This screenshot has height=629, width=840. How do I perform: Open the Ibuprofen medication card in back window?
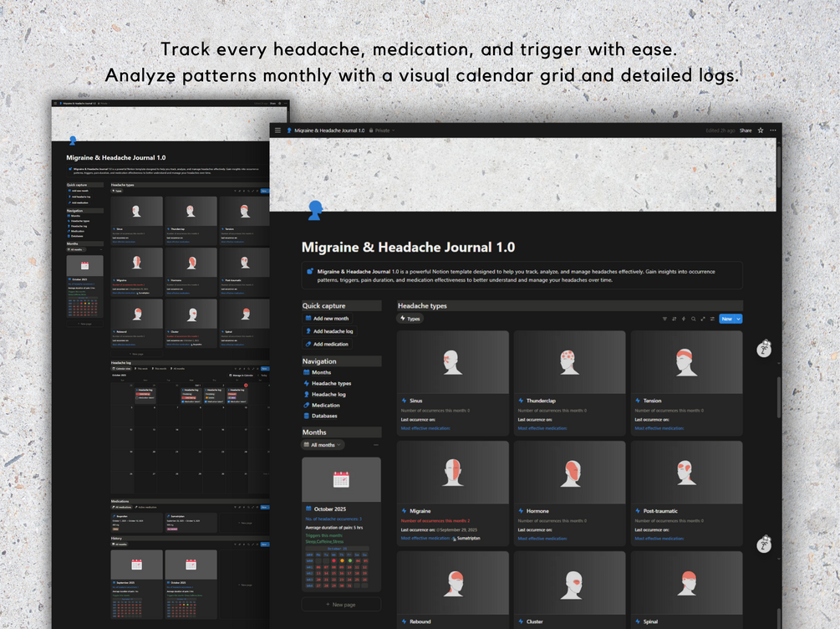click(136, 522)
